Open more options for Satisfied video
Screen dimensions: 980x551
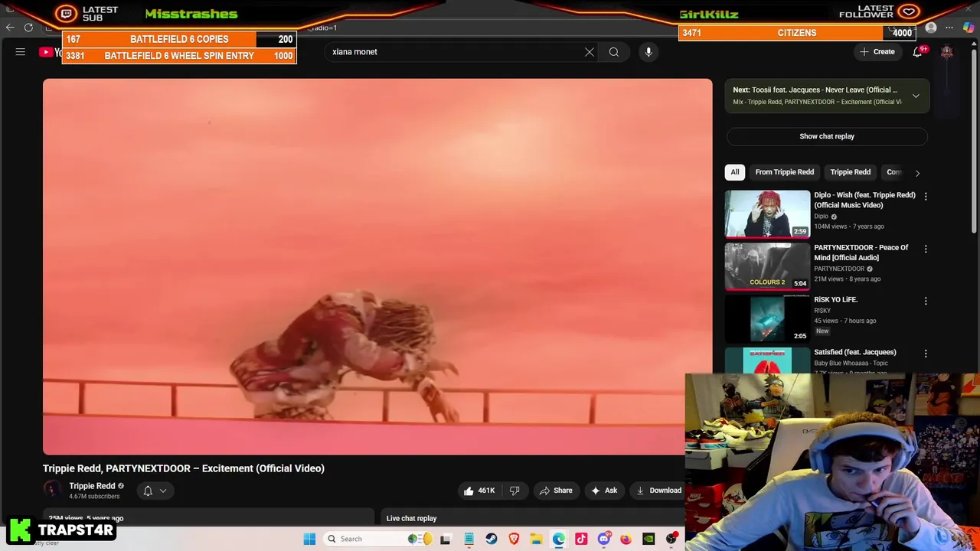[x=926, y=354]
